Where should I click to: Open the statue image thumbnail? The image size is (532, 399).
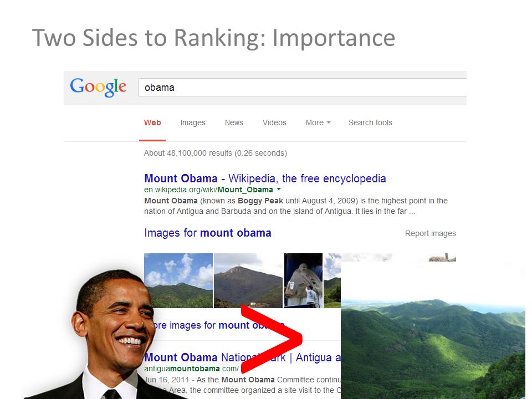tap(303, 280)
